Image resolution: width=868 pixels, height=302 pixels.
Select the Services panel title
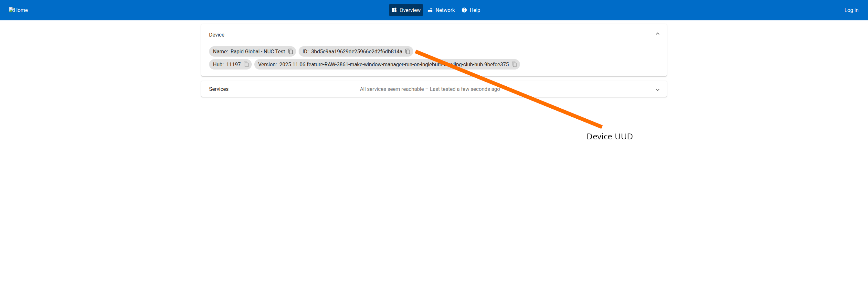[218, 89]
